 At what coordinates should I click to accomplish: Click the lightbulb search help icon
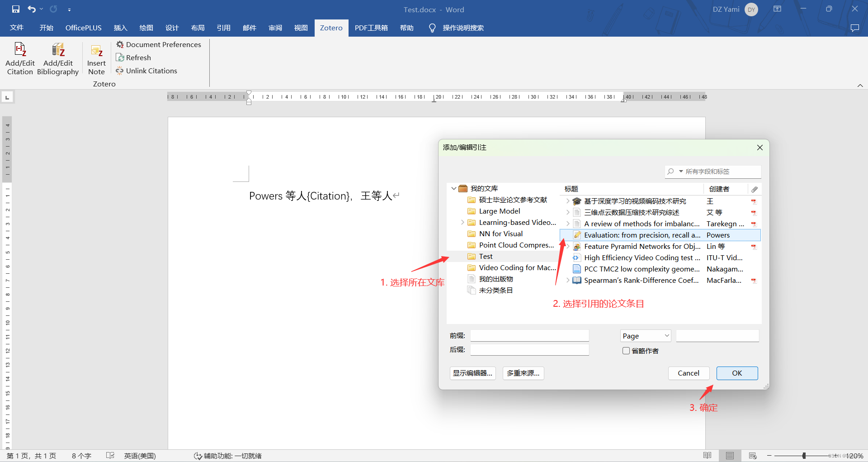(432, 28)
